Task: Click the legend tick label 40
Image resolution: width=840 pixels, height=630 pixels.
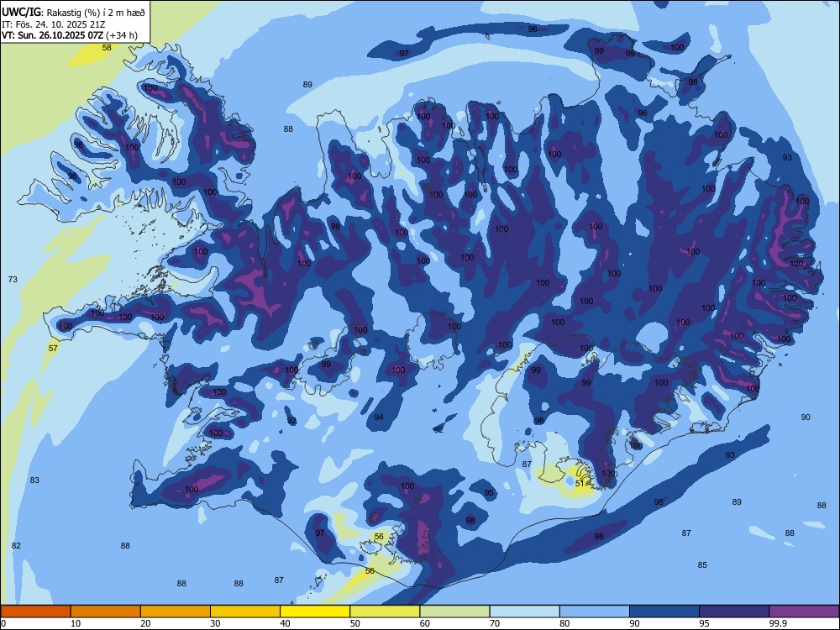Action: click(285, 623)
